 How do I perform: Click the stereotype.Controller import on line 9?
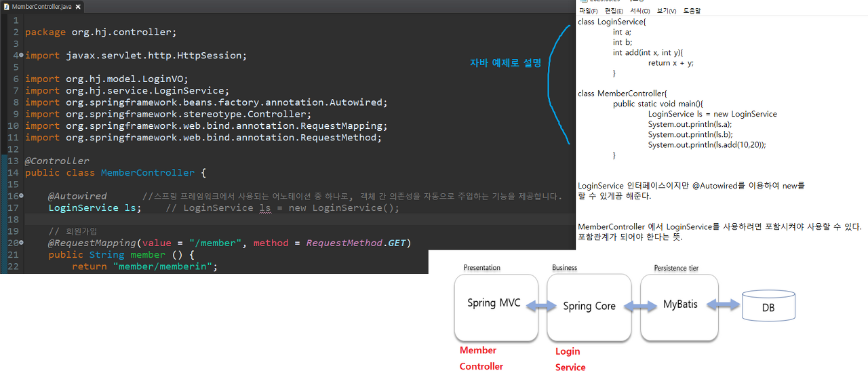[x=168, y=114]
